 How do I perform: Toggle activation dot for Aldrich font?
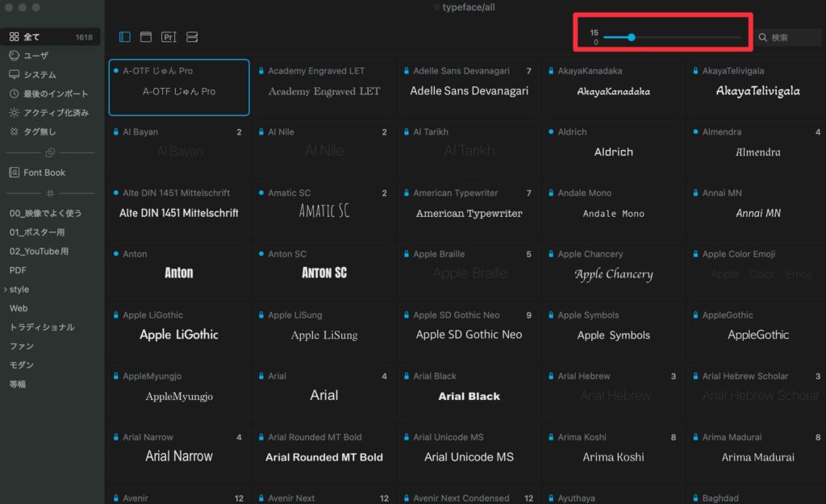tap(551, 131)
